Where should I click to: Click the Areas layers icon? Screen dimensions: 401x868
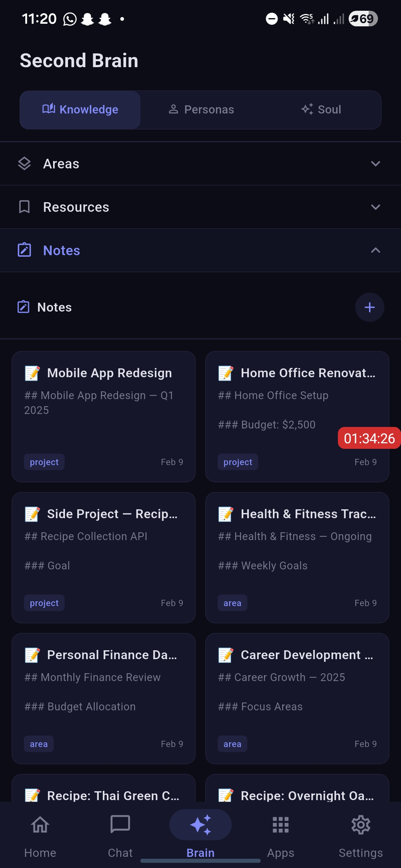pos(25,164)
